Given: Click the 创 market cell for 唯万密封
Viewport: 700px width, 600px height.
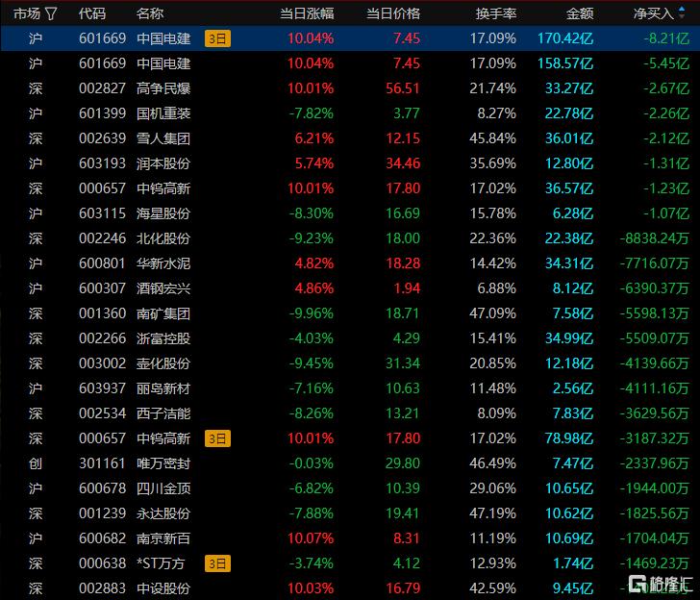Looking at the screenshot, I should (36, 463).
